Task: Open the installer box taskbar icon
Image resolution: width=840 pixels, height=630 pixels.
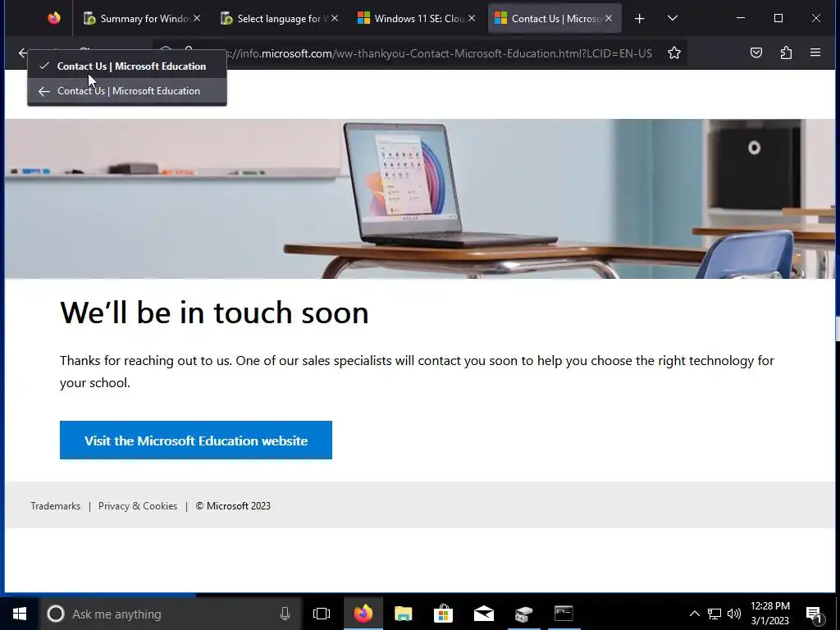Action: [523, 614]
